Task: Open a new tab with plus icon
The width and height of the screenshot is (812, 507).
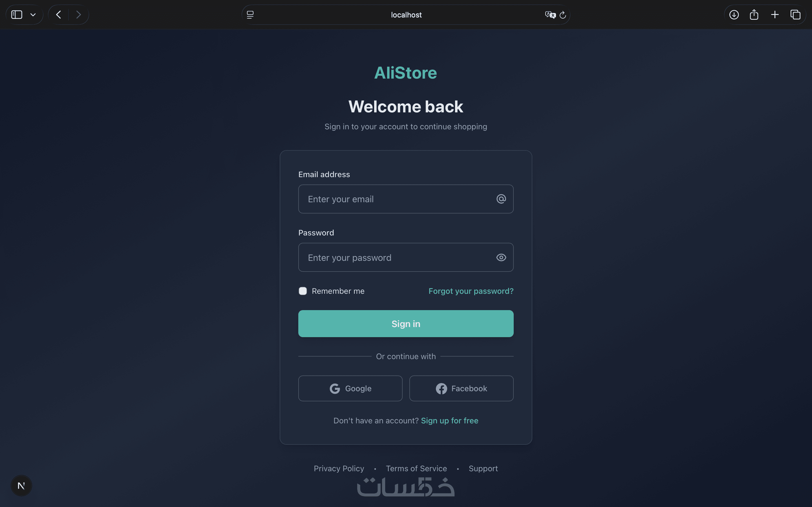Action: click(x=775, y=15)
